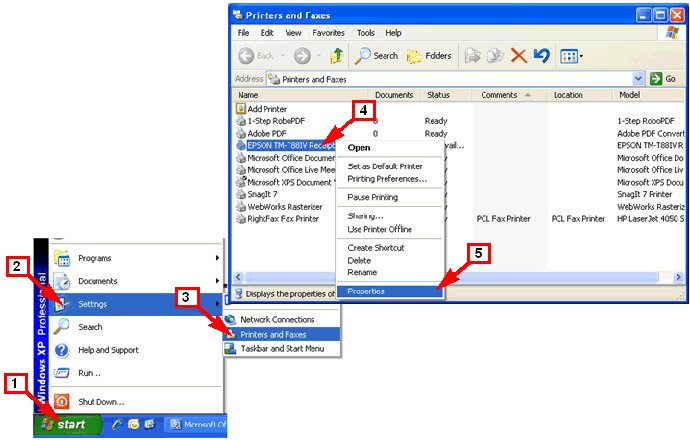Sort by the Name column header
The height and width of the screenshot is (440, 690).
pos(301,95)
